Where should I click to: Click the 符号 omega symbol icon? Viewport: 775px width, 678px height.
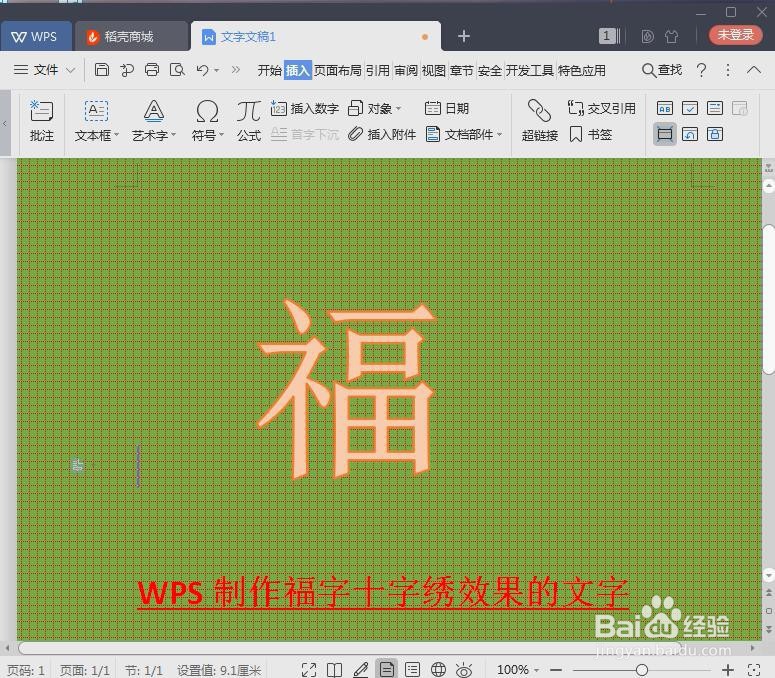pyautogui.click(x=207, y=111)
